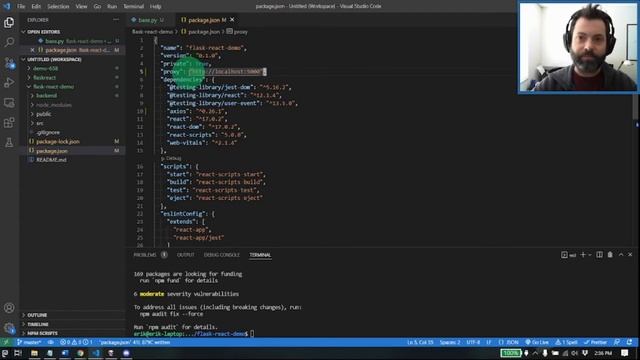Click Ln 5, Col position indicator
Screen dimensions: 640x360
420,342
